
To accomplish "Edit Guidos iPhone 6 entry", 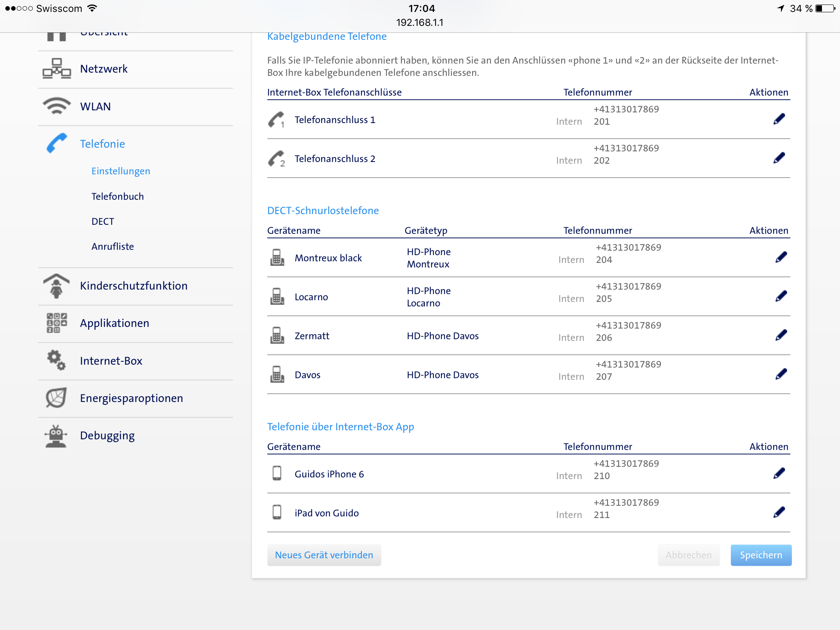I will [779, 473].
